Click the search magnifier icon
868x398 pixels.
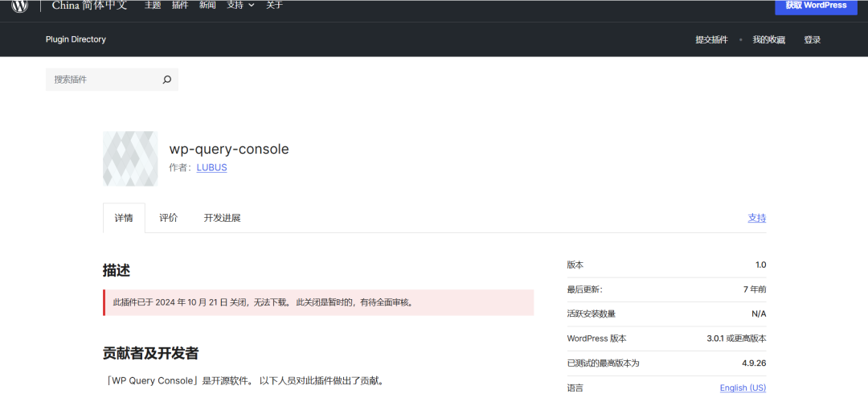pyautogui.click(x=166, y=80)
